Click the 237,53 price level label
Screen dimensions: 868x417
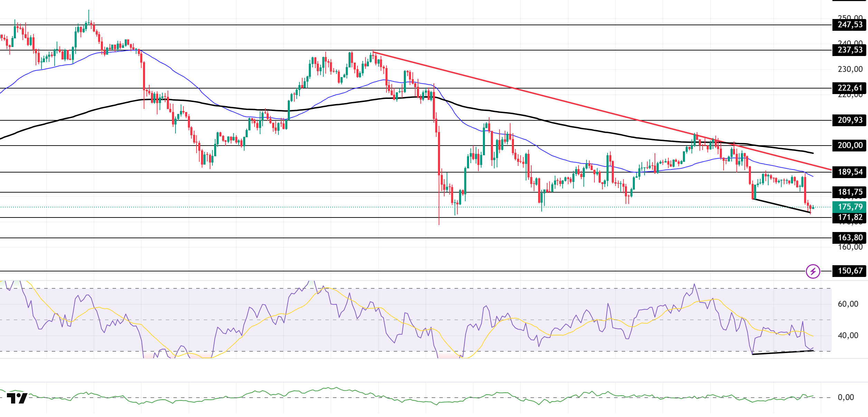[849, 50]
